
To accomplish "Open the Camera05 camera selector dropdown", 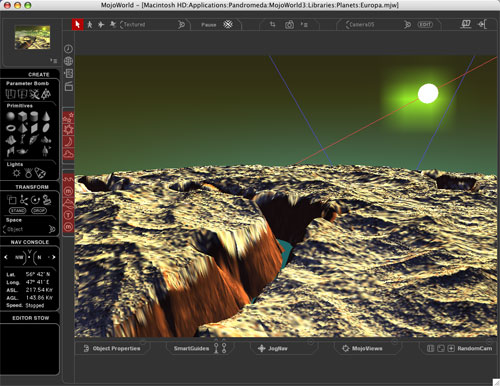I will pos(378,25).
